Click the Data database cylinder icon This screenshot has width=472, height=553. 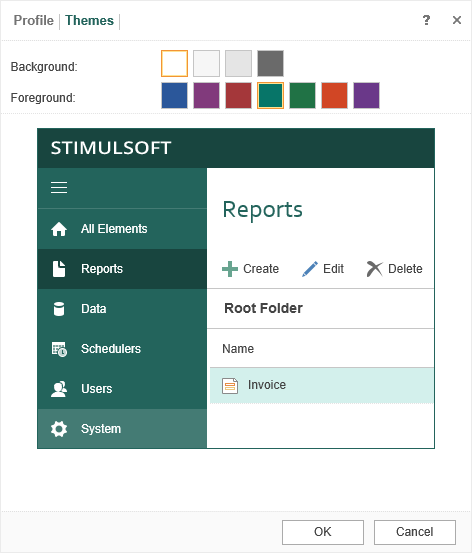pos(59,309)
